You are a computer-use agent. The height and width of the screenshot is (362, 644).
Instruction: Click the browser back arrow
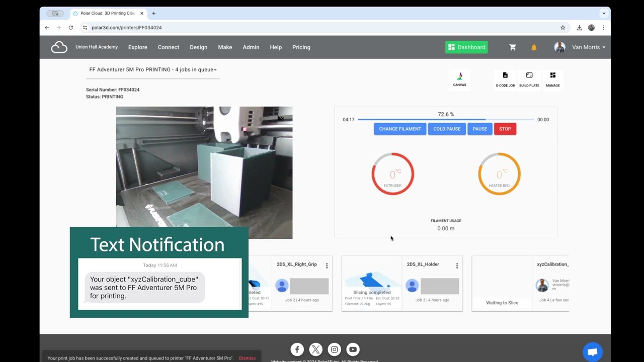click(x=47, y=28)
